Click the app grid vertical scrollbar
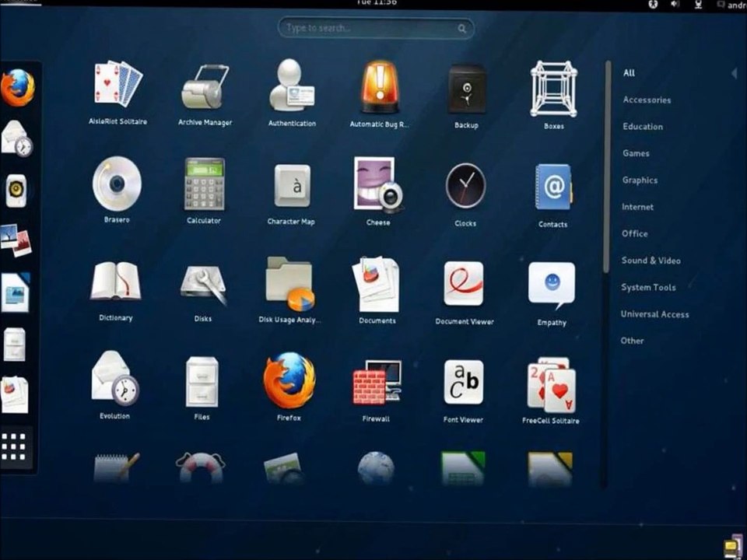 [606, 166]
